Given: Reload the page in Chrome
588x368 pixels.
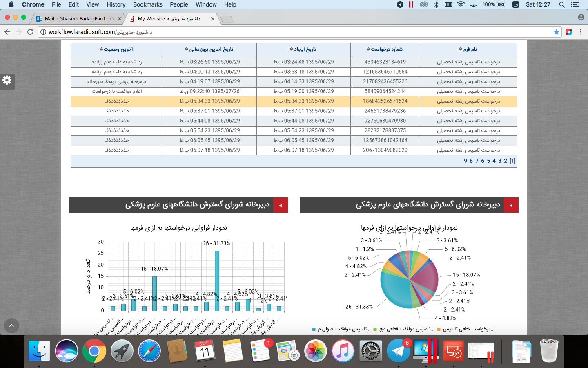Looking at the screenshot, I should pos(30,32).
